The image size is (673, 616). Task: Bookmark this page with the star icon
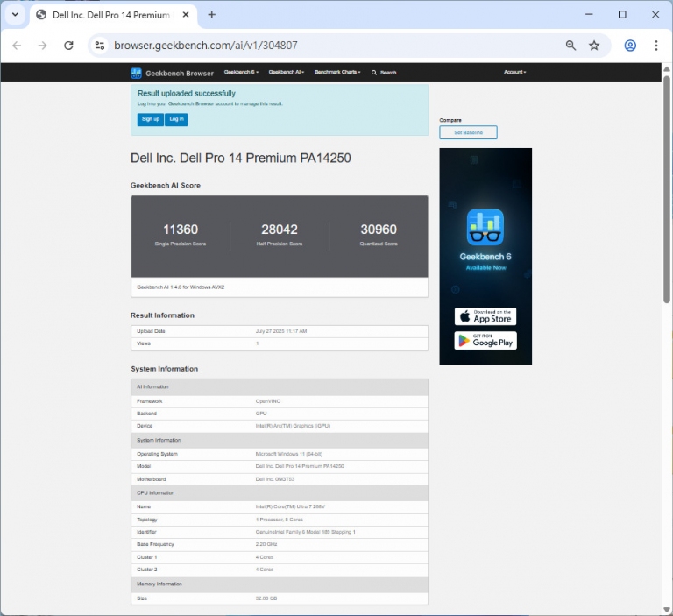594,46
